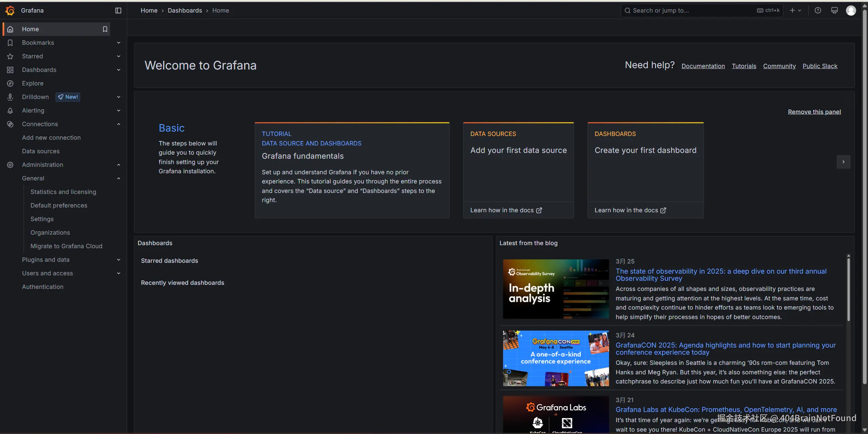Collapse the Connections section chevron

pos(119,124)
